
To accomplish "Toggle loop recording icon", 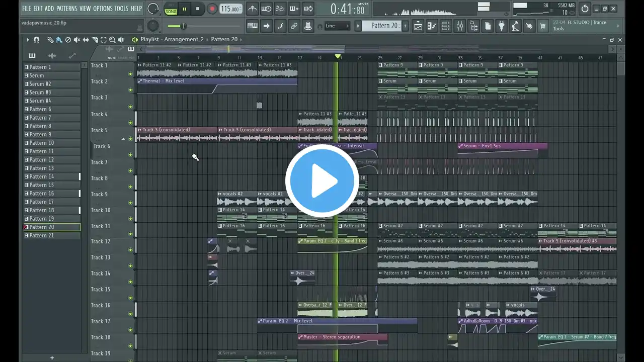I will (308, 9).
